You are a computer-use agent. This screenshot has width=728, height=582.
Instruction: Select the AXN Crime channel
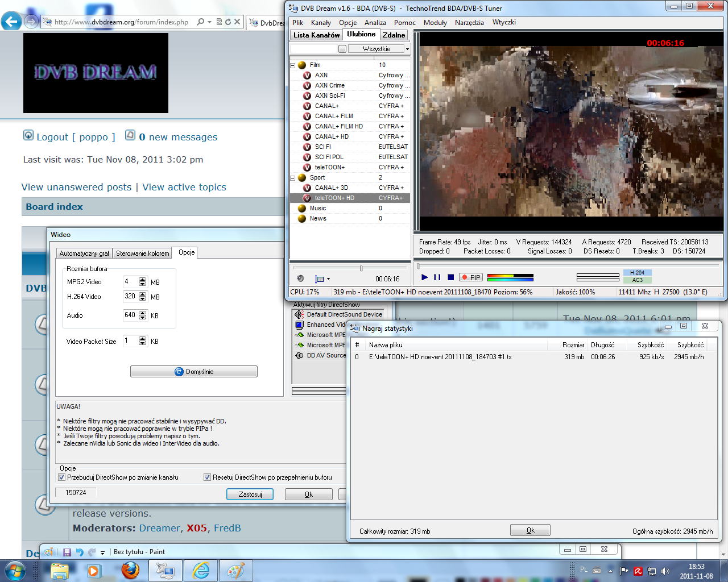point(330,85)
